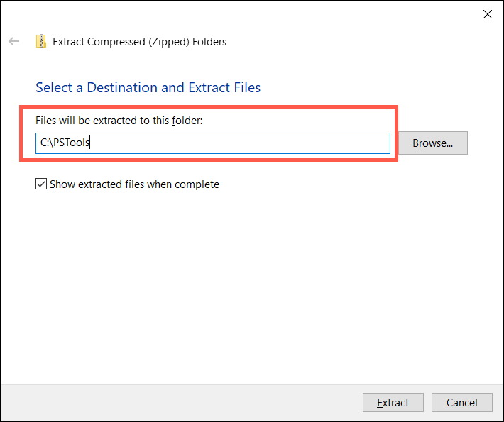Click the "Files will be extracted to this folder" label
The image size is (504, 422).
119,121
